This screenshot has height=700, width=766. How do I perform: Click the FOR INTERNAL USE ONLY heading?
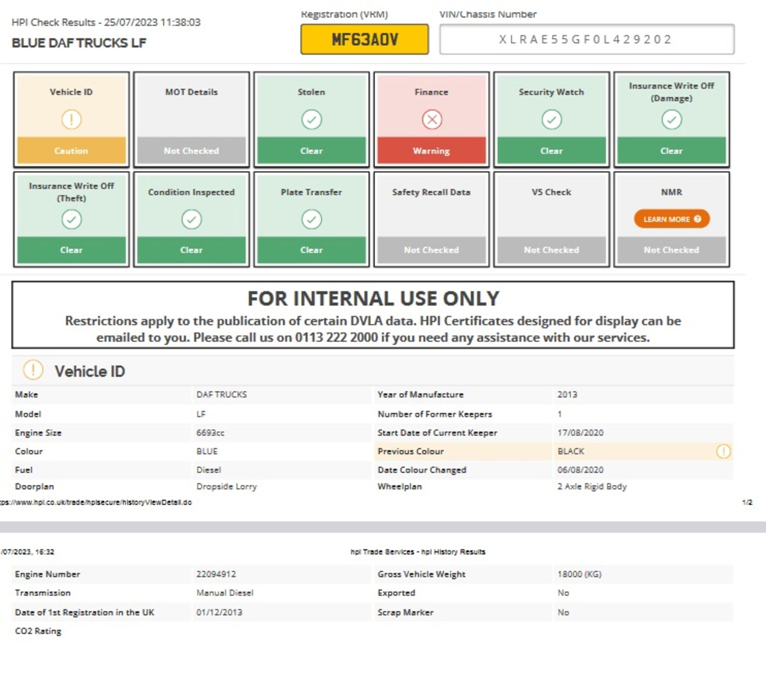(373, 299)
